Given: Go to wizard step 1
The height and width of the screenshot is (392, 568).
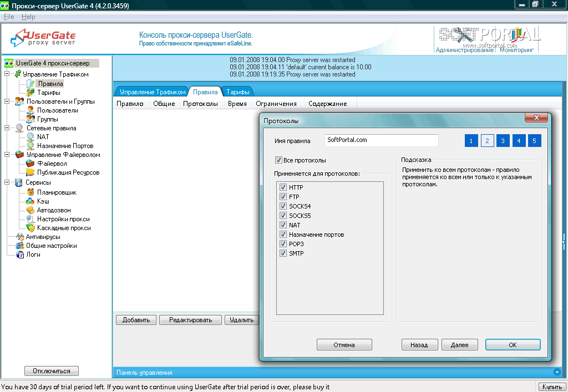Looking at the screenshot, I should click(x=471, y=141).
